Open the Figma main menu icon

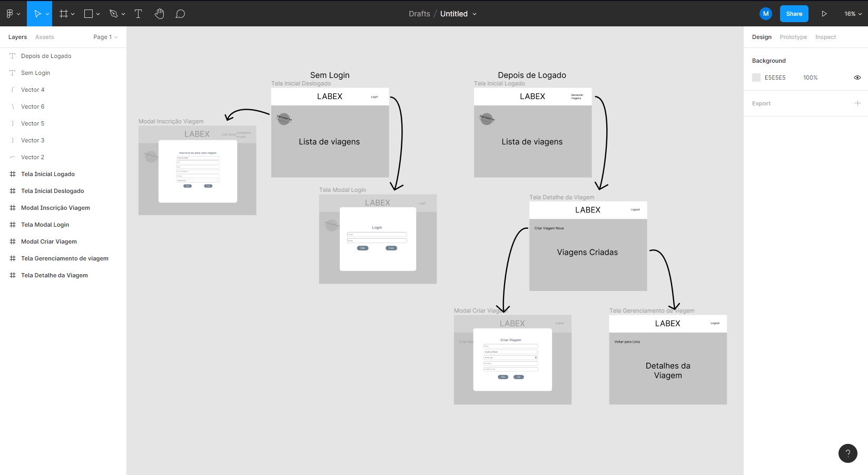(x=9, y=14)
